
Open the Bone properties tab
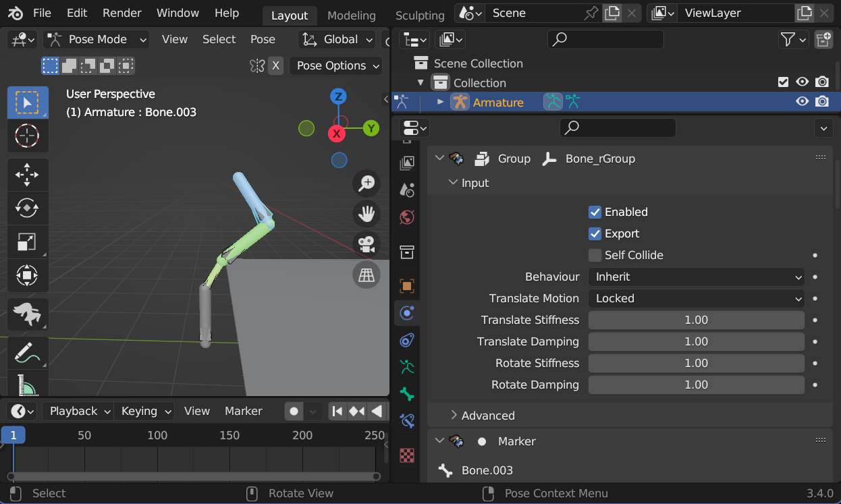[406, 394]
